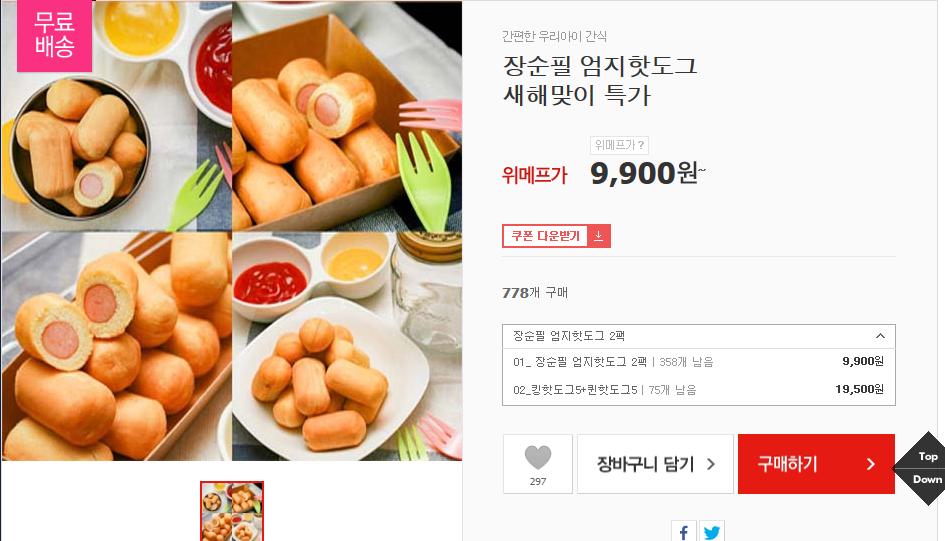Add item with 장바구니 담기 button

click(655, 464)
